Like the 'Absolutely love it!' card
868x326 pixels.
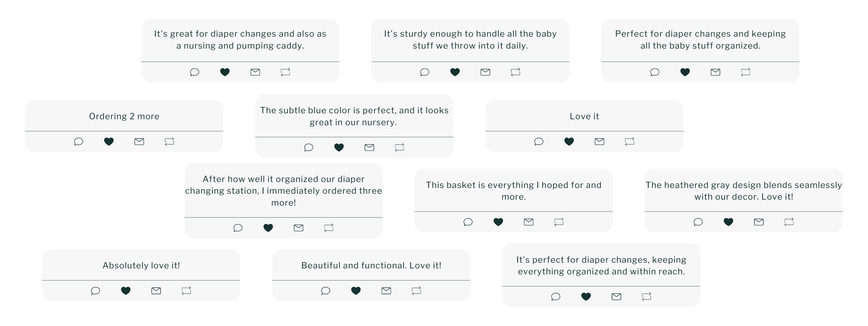[x=126, y=291]
